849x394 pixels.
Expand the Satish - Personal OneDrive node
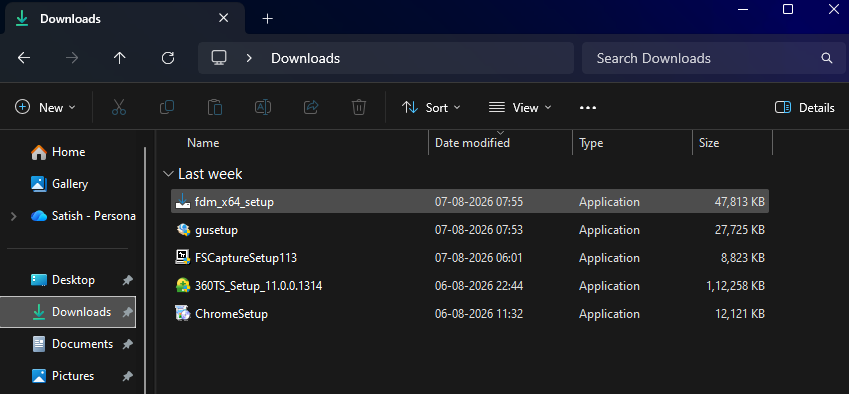(14, 216)
